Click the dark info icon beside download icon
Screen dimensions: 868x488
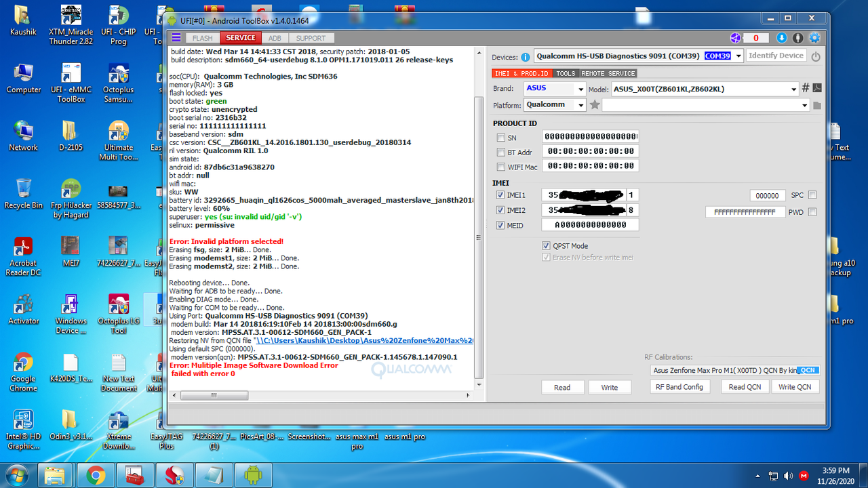pyautogui.click(x=797, y=38)
